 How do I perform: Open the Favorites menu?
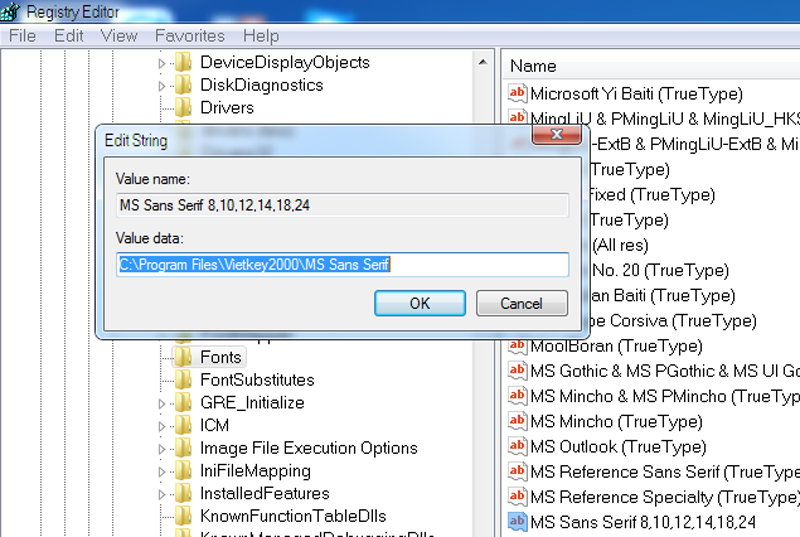[x=190, y=36]
